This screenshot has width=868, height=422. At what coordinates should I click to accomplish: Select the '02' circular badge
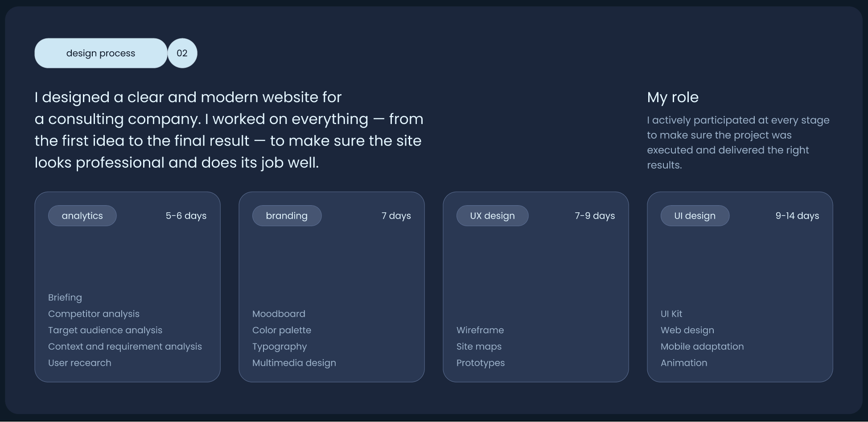(x=182, y=53)
